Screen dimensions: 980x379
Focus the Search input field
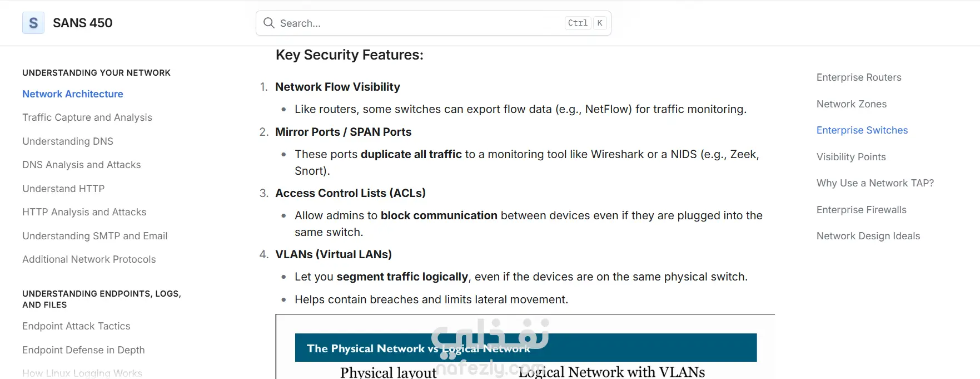click(417, 23)
